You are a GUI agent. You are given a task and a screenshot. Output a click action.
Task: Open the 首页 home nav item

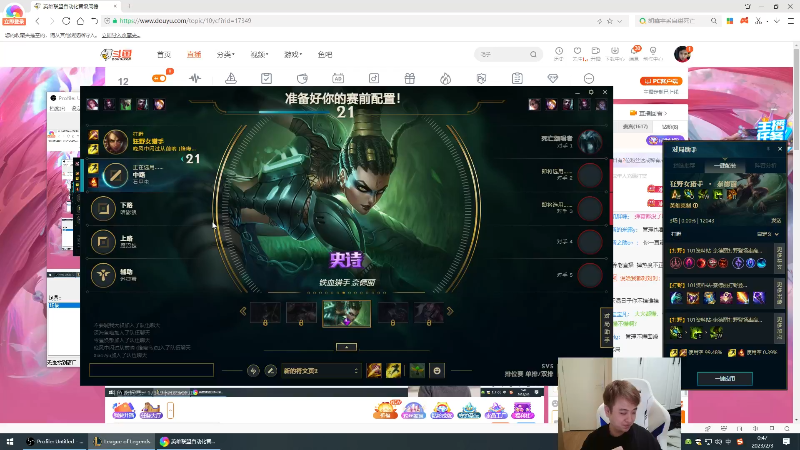point(164,55)
